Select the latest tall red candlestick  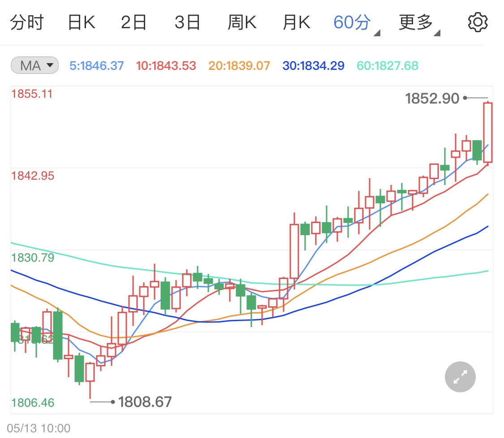[x=488, y=133]
